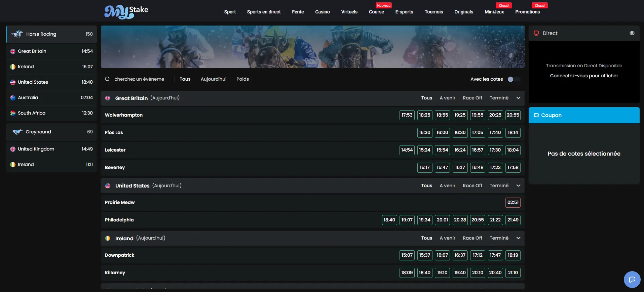
Task: Open the Fente menu item
Action: tap(298, 12)
